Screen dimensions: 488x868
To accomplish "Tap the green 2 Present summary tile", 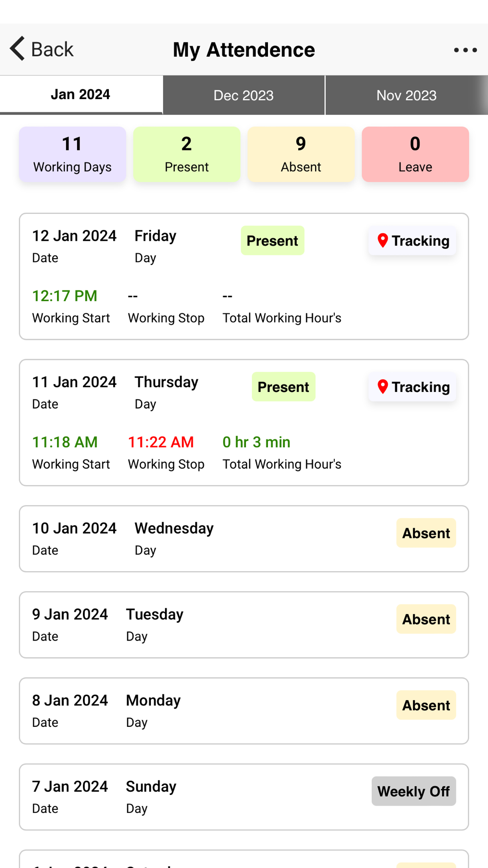I will tap(187, 154).
